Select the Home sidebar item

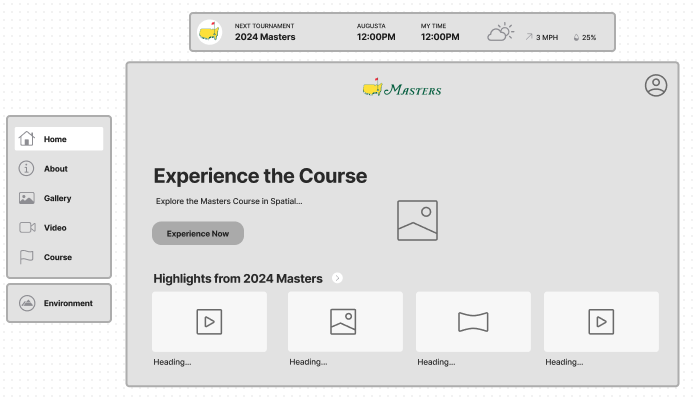pyautogui.click(x=59, y=139)
